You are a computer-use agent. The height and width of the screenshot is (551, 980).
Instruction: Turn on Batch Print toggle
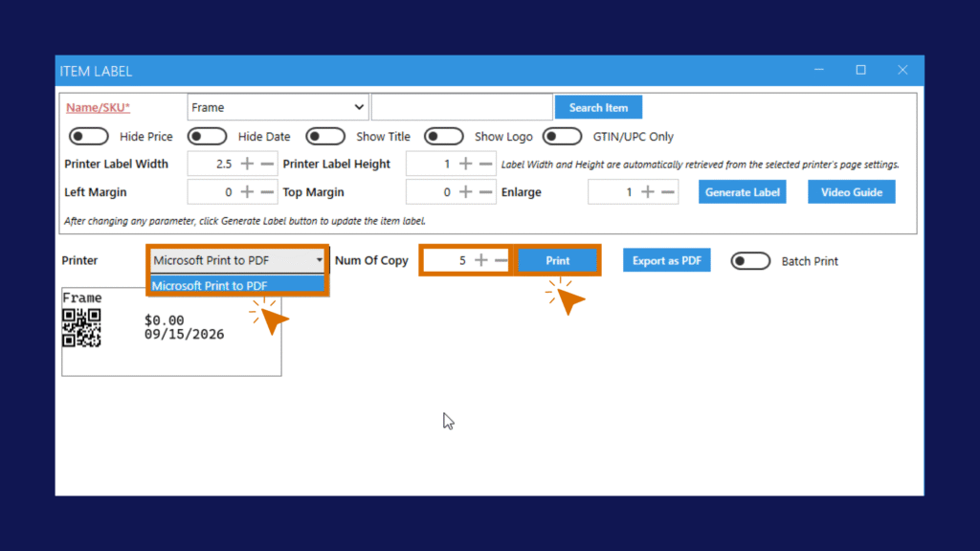[750, 261]
